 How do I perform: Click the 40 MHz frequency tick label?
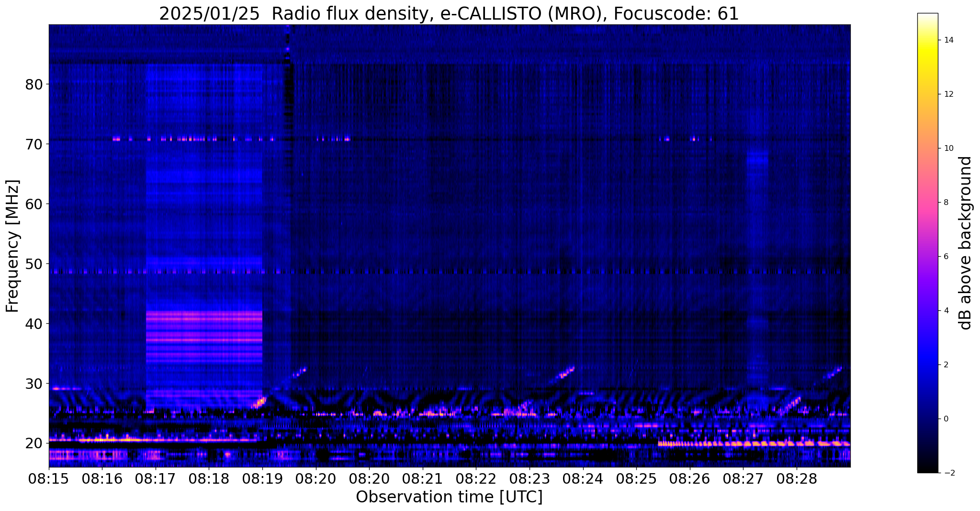pos(34,324)
